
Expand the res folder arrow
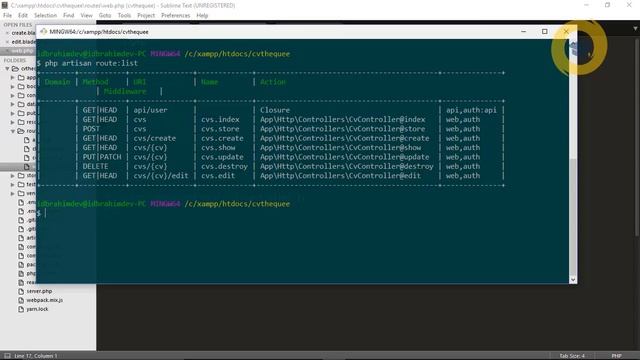coord(13,122)
